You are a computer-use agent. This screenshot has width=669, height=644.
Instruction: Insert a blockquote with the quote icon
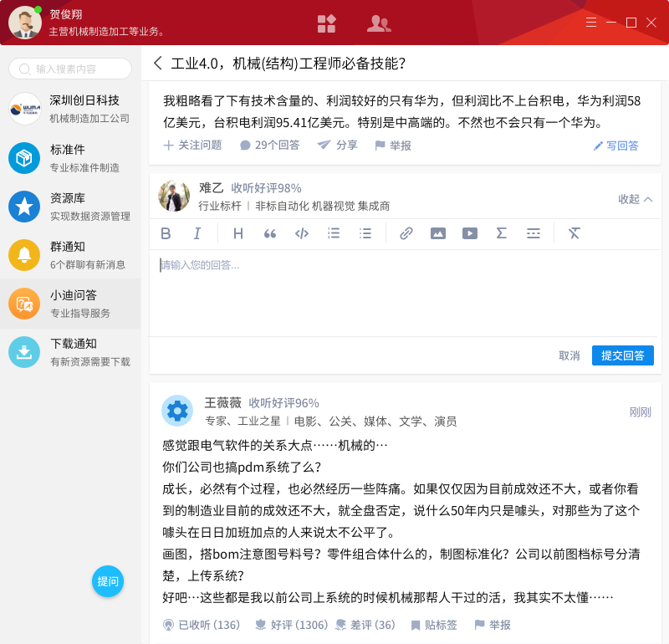click(x=269, y=233)
